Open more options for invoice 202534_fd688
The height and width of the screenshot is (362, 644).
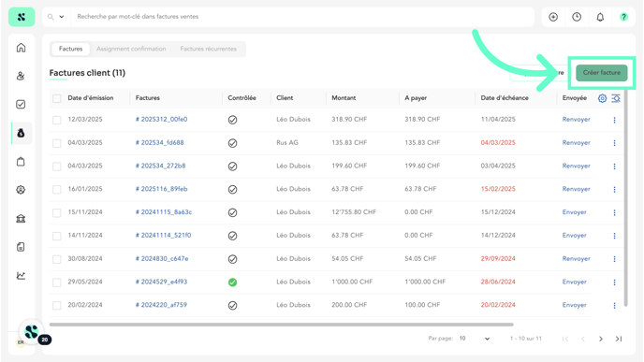coord(614,143)
